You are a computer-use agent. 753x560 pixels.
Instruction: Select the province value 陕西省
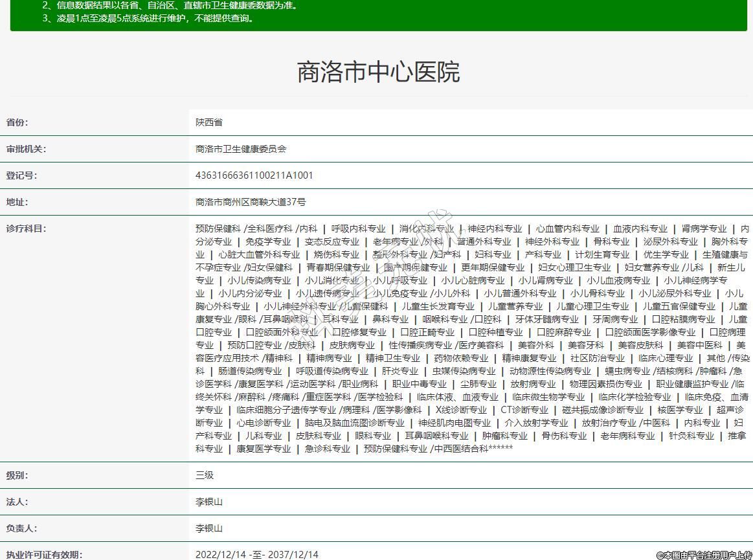point(208,122)
